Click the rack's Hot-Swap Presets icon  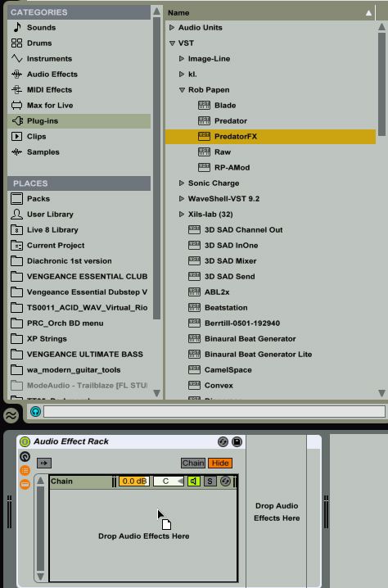click(x=223, y=441)
